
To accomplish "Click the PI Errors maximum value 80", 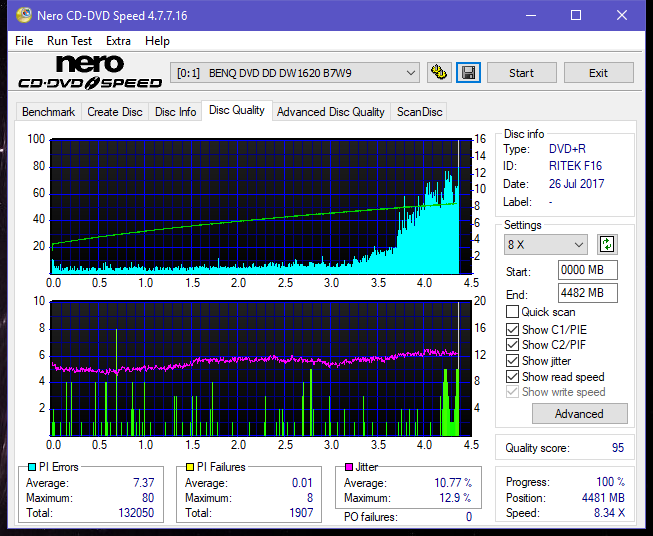I will coord(148,498).
